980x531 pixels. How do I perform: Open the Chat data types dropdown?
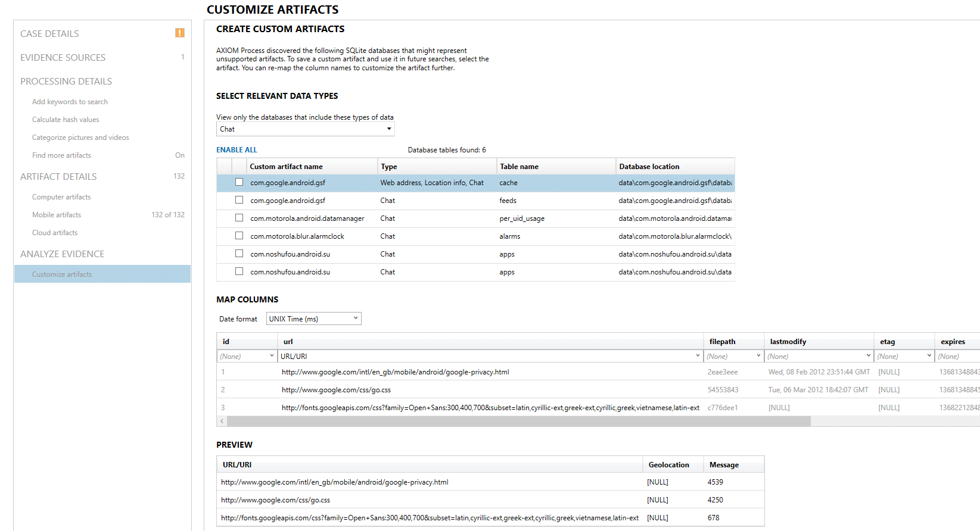(x=305, y=129)
